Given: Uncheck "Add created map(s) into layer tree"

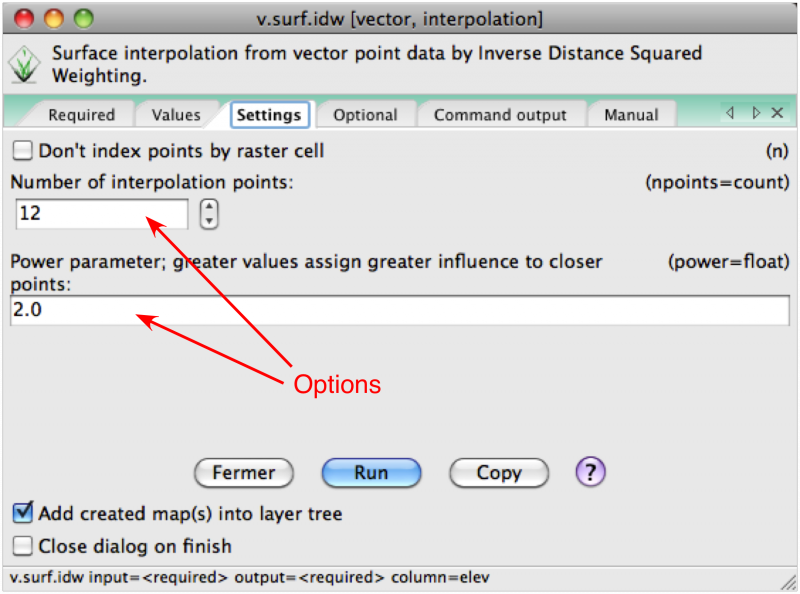Looking at the screenshot, I should [x=22, y=514].
